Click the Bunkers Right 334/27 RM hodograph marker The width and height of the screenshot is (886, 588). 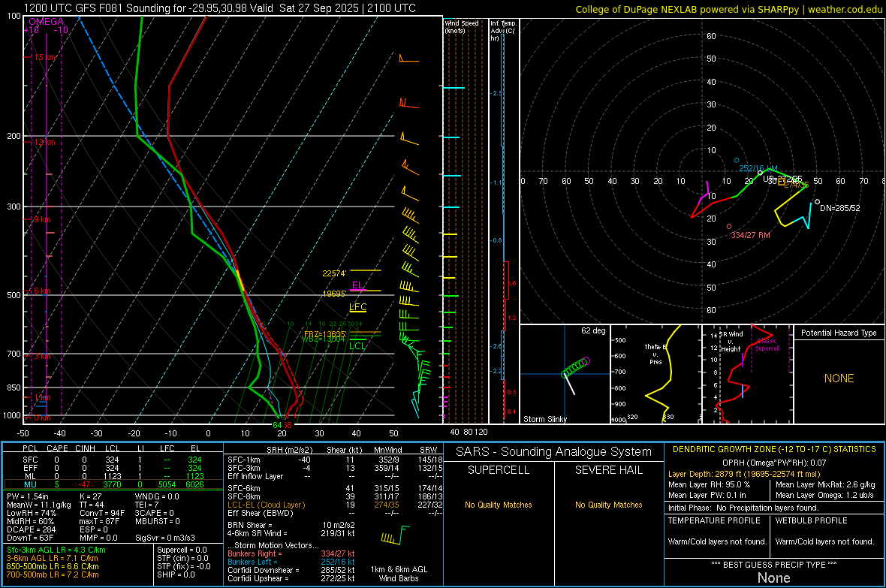(x=729, y=227)
